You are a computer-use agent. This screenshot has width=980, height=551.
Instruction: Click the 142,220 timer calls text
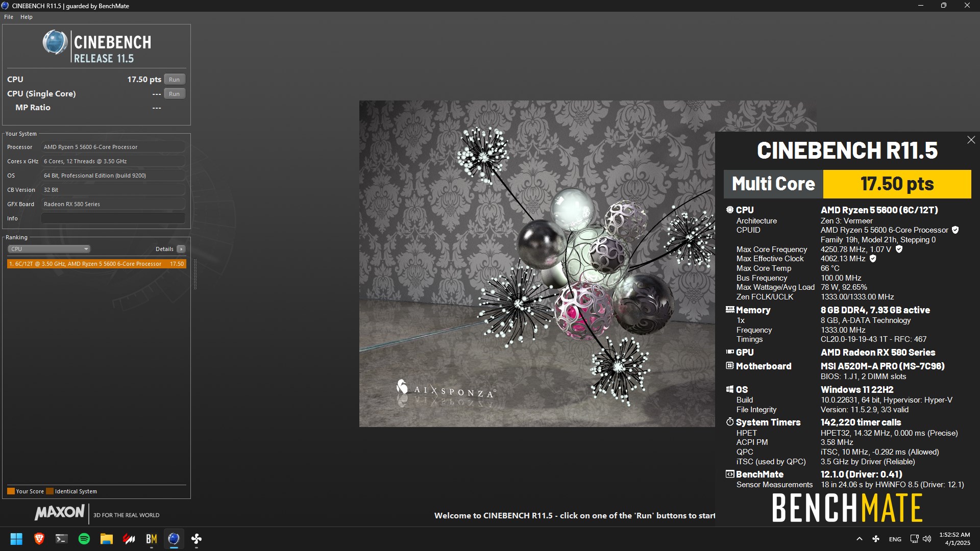point(861,422)
